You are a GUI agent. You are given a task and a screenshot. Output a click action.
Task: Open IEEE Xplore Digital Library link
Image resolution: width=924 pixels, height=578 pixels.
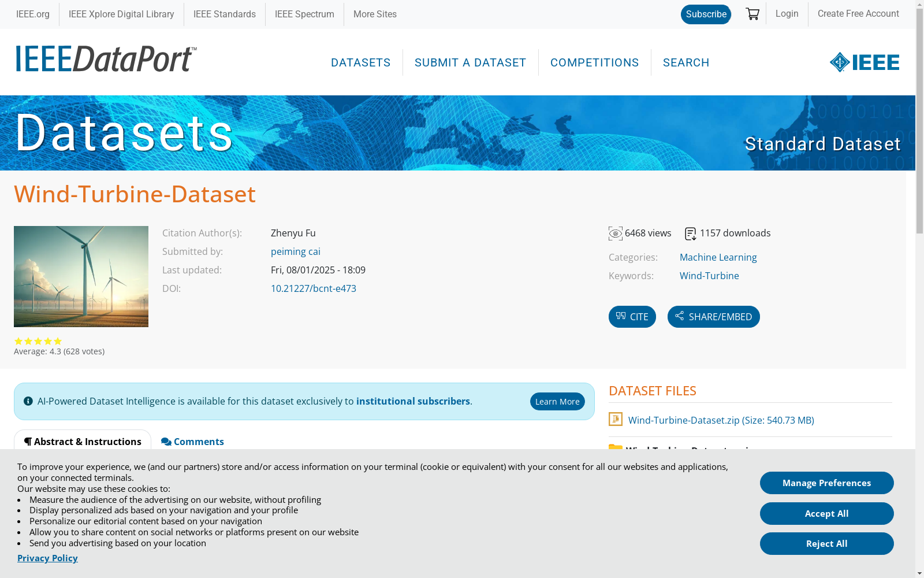[x=121, y=14]
